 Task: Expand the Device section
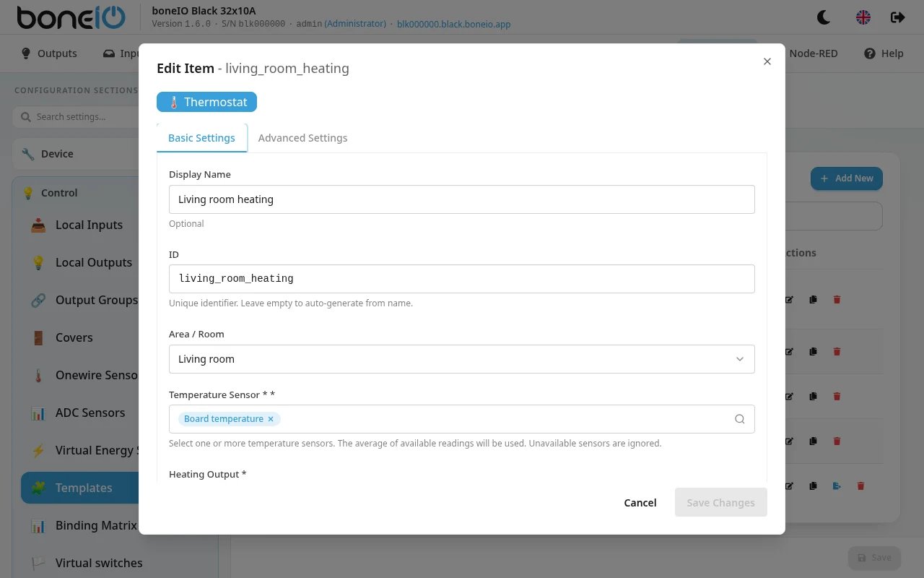[76, 154]
